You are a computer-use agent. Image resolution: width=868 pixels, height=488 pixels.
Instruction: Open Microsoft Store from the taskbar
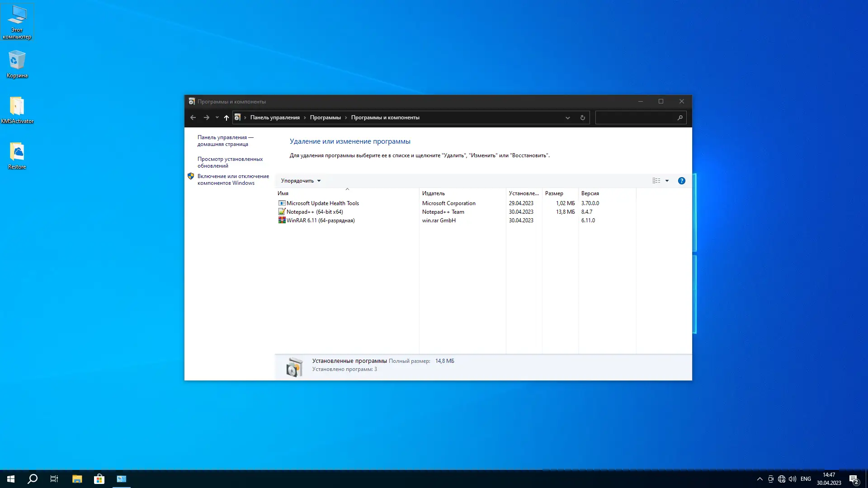99,479
